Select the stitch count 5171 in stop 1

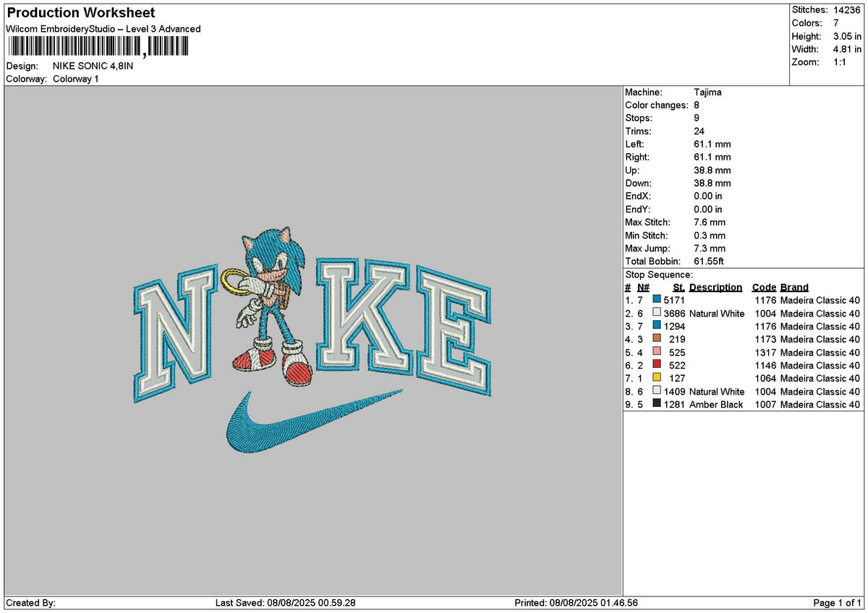click(x=674, y=299)
